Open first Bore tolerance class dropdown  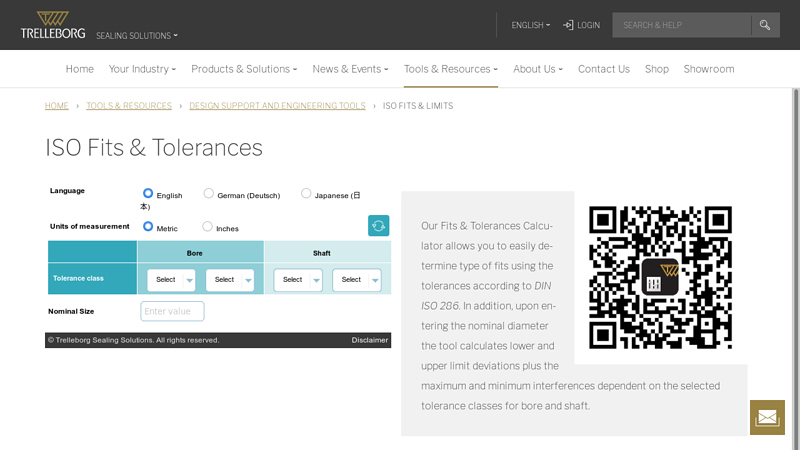pos(171,280)
